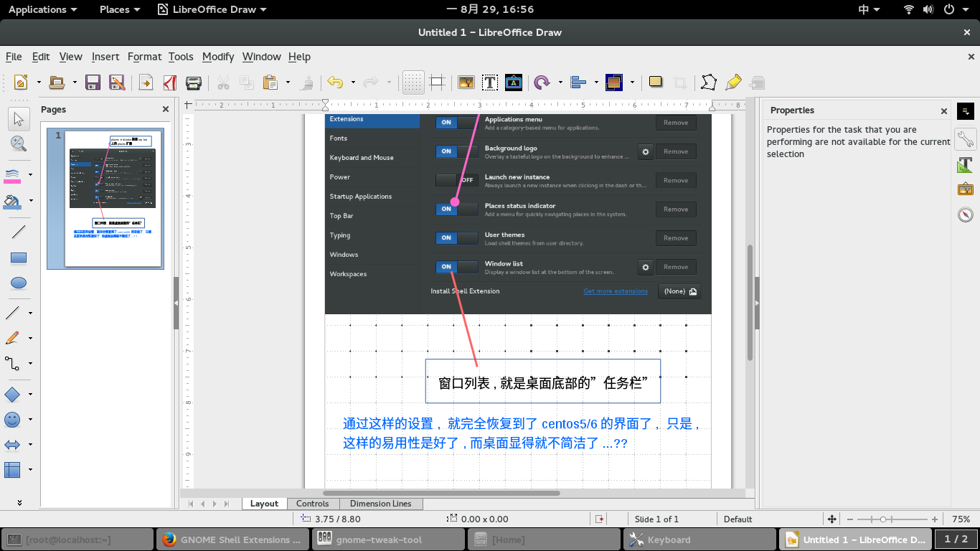Select the Rectangle tool
Screen dimensions: 980x551
[19, 258]
